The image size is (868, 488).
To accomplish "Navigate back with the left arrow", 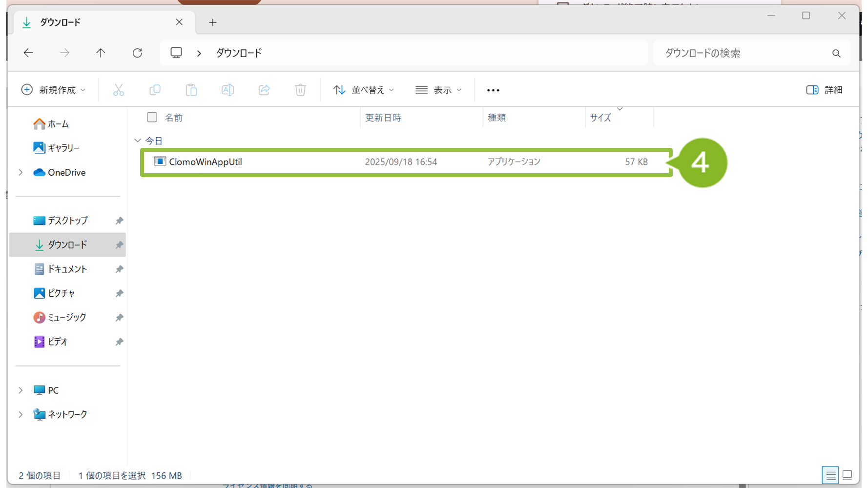I will 28,53.
